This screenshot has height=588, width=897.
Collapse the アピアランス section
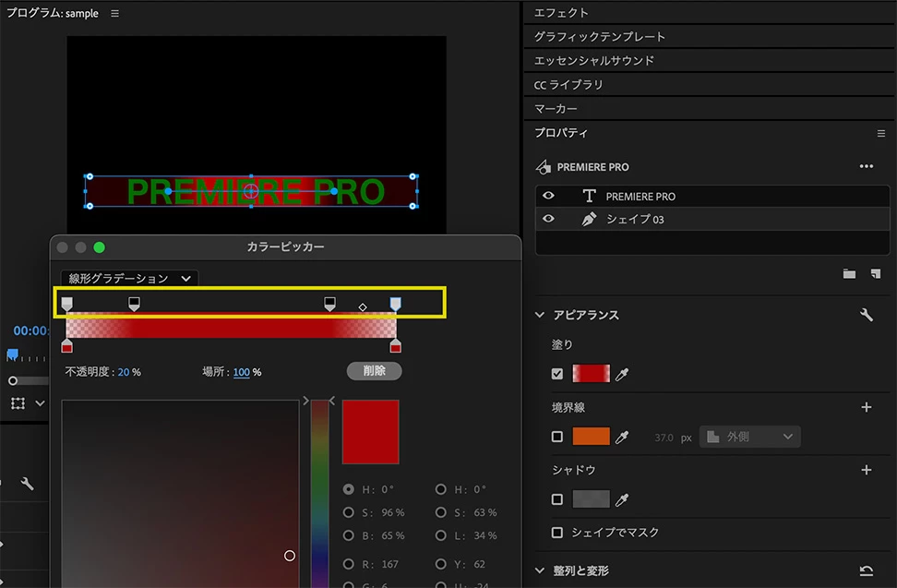coord(540,315)
